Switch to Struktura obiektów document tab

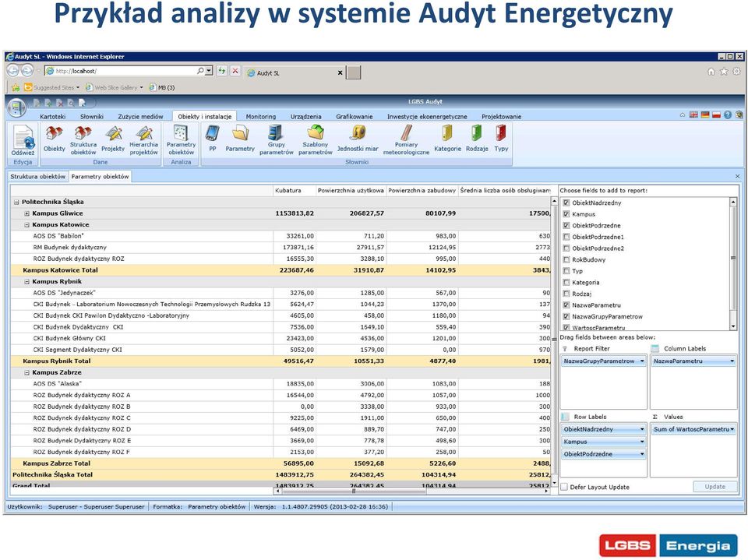click(38, 177)
